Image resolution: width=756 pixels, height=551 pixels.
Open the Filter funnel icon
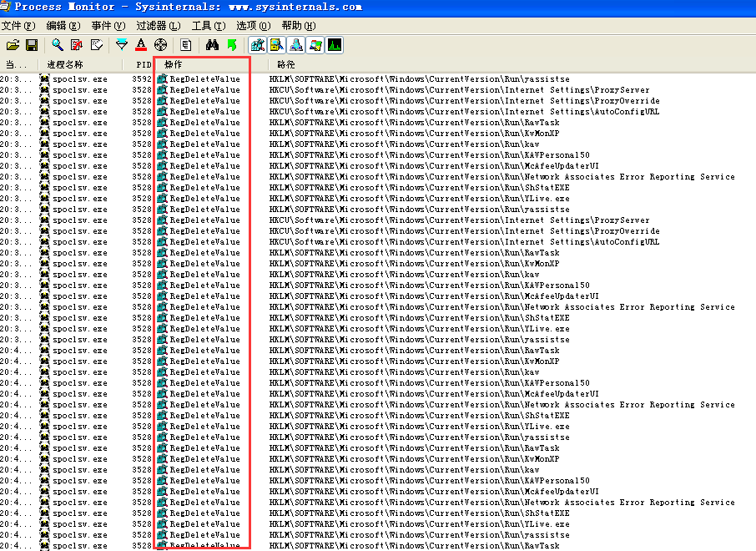(122, 44)
